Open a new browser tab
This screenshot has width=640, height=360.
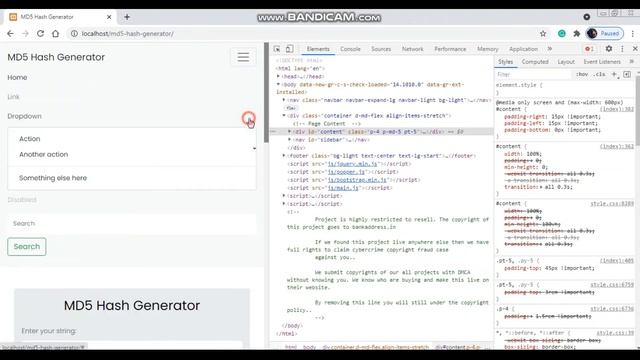127,17
